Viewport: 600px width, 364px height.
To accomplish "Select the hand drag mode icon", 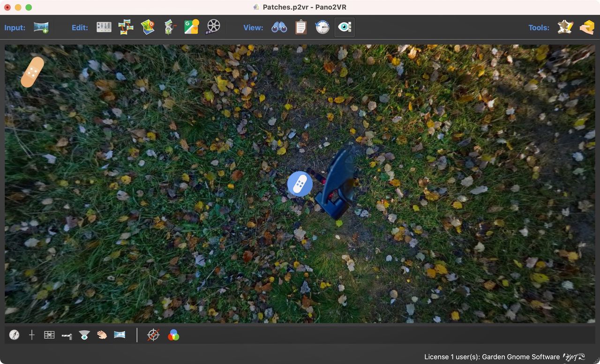I will pyautogui.click(x=102, y=335).
